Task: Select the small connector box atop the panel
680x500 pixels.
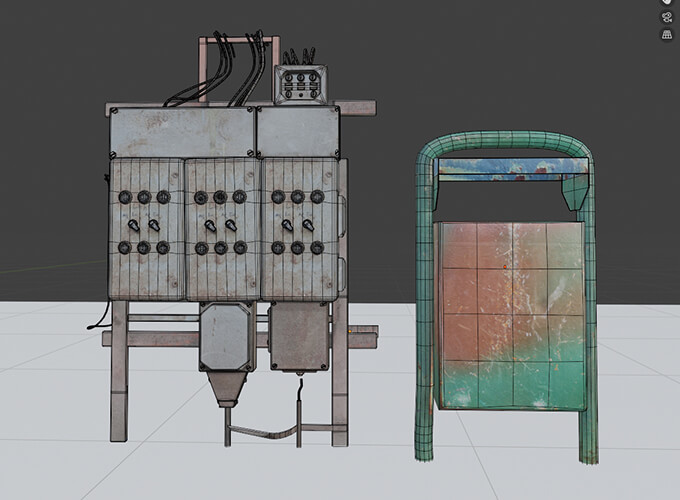Action: pyautogui.click(x=301, y=85)
